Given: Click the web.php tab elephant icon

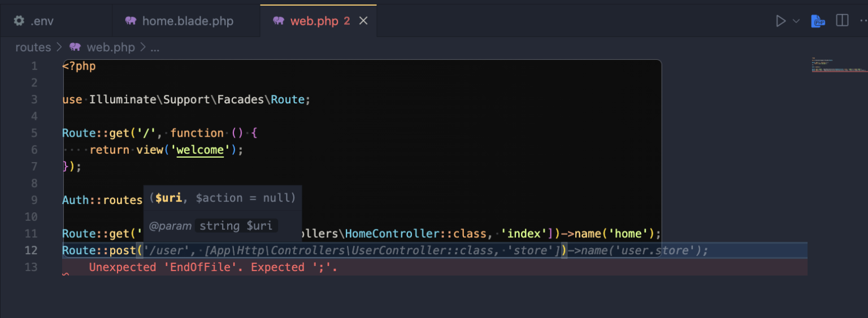Looking at the screenshot, I should [x=279, y=21].
